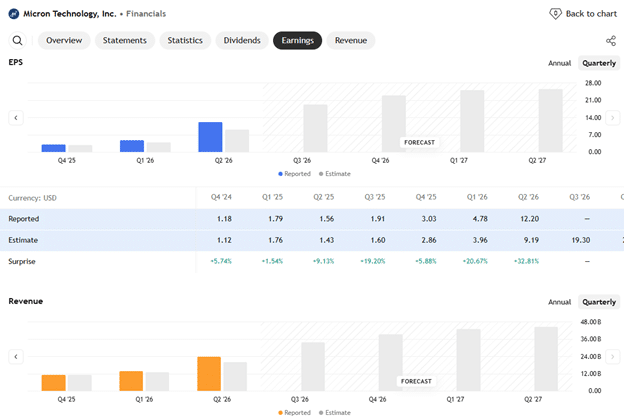Click the Surprise row label

tap(22, 261)
